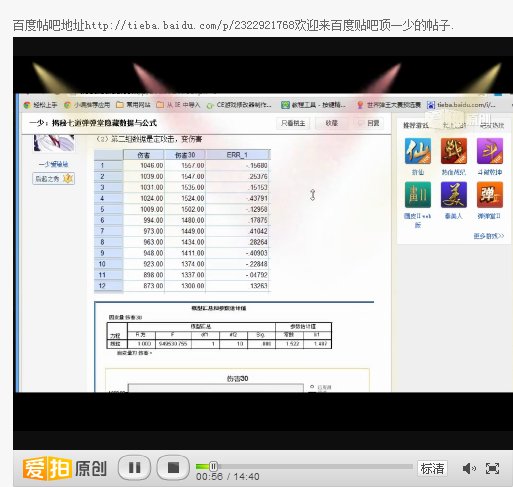Open the 常用网站 bookmarks folder
Image resolution: width=513 pixels, height=487 pixels.
133,105
